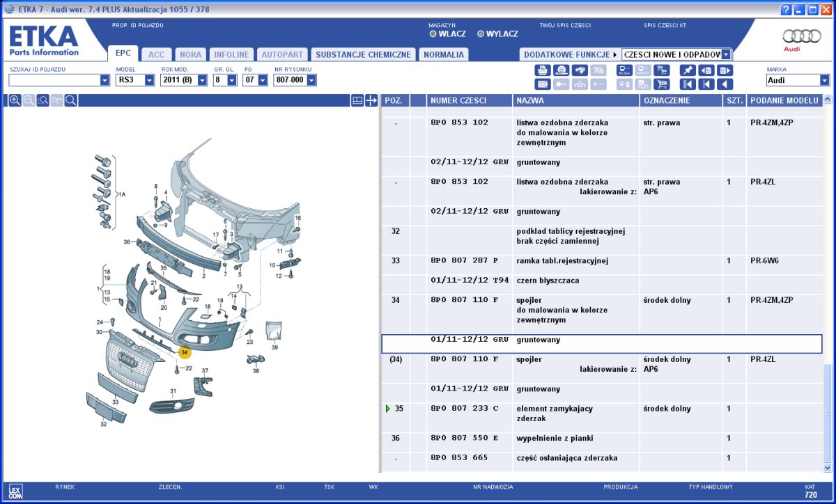Open the ELSA workshop info icon
This screenshot has width=836, height=504.
(x=624, y=70)
